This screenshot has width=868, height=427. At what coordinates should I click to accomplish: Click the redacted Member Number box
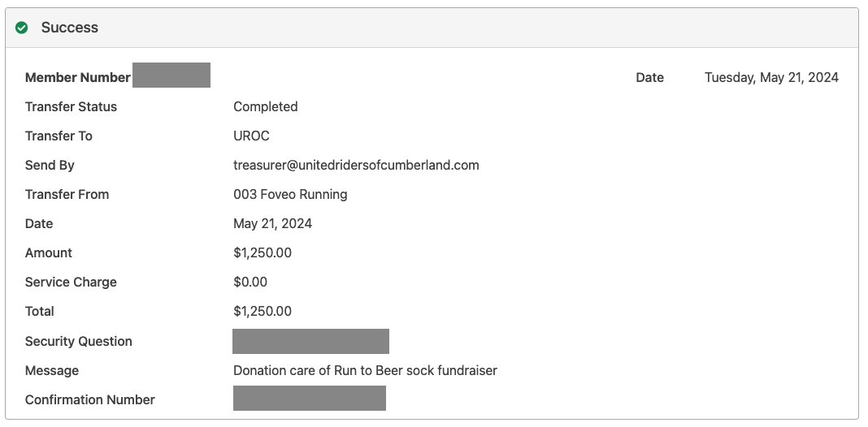click(x=171, y=75)
